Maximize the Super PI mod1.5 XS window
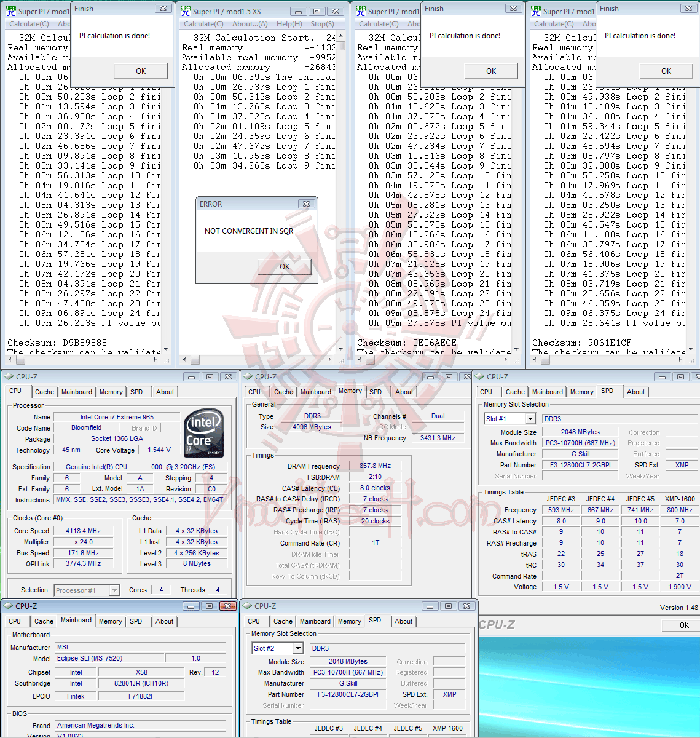The height and width of the screenshot is (738, 700). [x=317, y=11]
